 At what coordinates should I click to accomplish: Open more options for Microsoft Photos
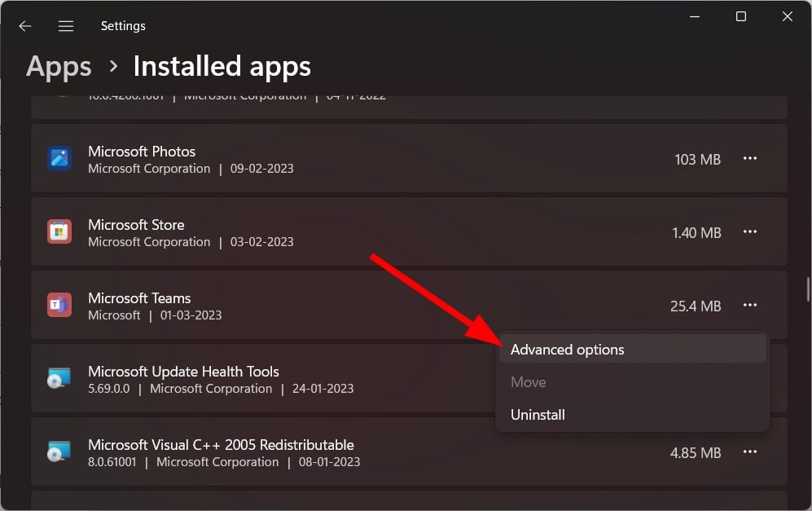pos(750,158)
